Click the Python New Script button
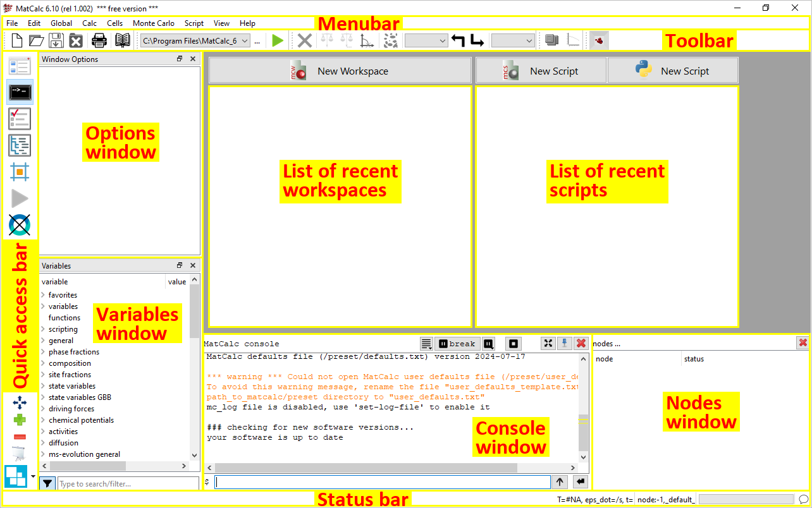 pos(673,71)
